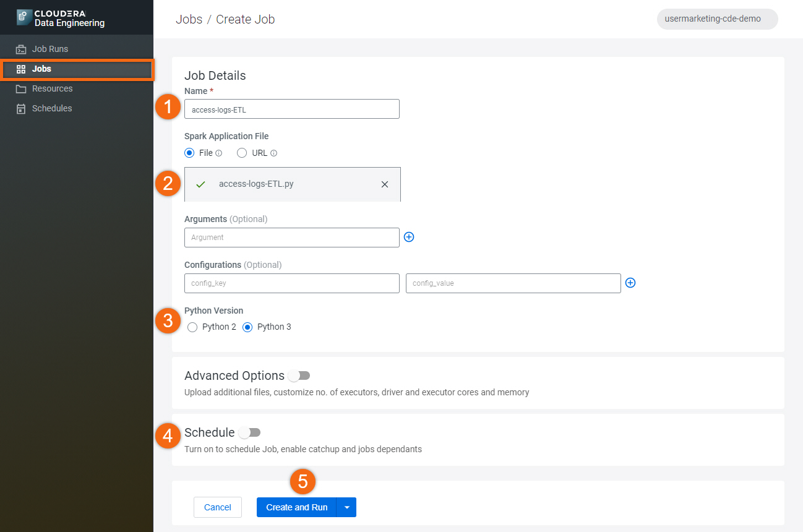Select the Jobs sidebar item
The width and height of the screenshot is (803, 532).
point(41,69)
